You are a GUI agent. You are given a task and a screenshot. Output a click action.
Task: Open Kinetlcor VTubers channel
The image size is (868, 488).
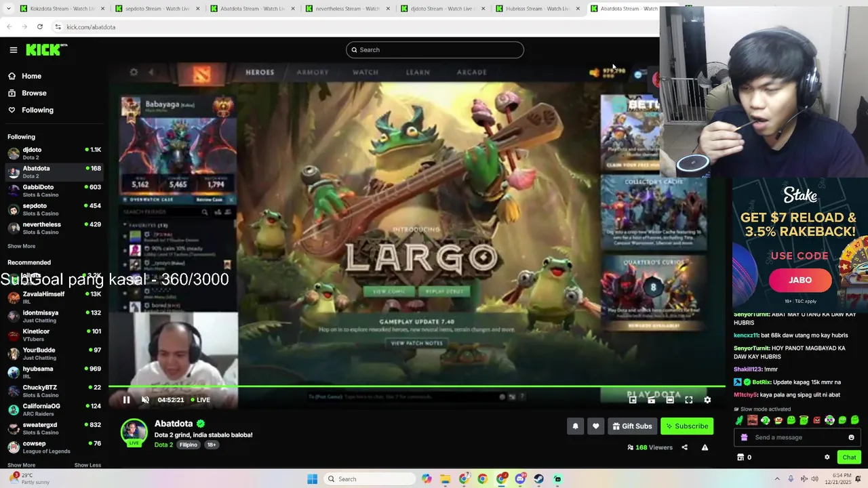pos(54,335)
